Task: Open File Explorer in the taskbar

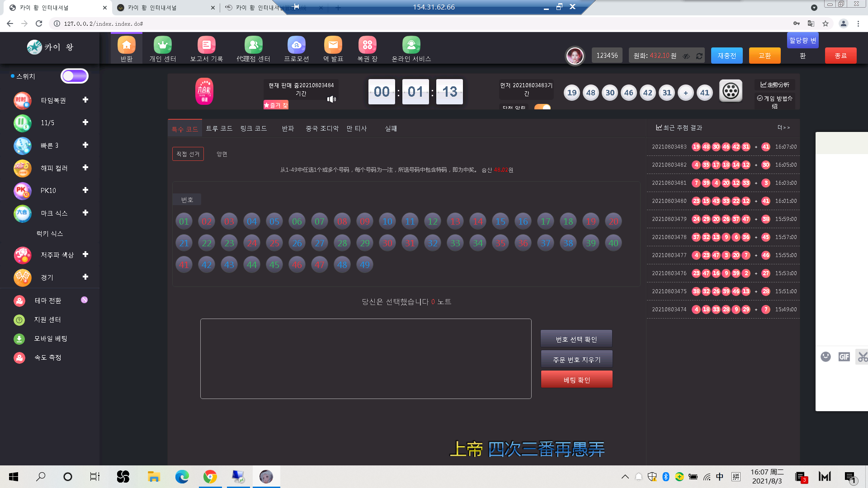Action: 154,477
